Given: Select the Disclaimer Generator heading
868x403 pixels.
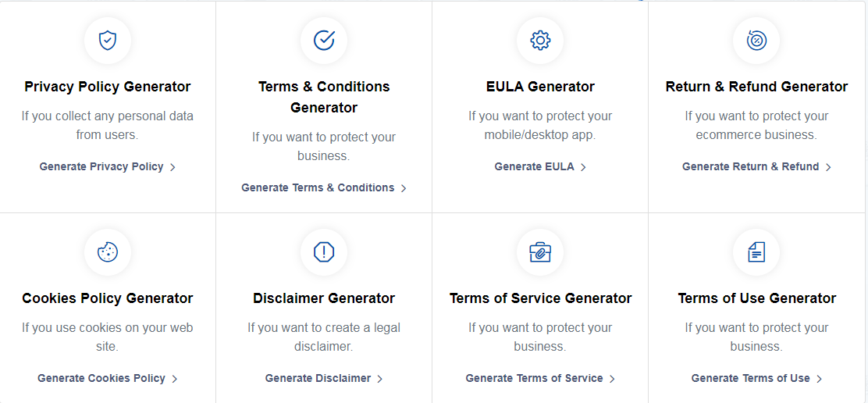Looking at the screenshot, I should tap(324, 299).
